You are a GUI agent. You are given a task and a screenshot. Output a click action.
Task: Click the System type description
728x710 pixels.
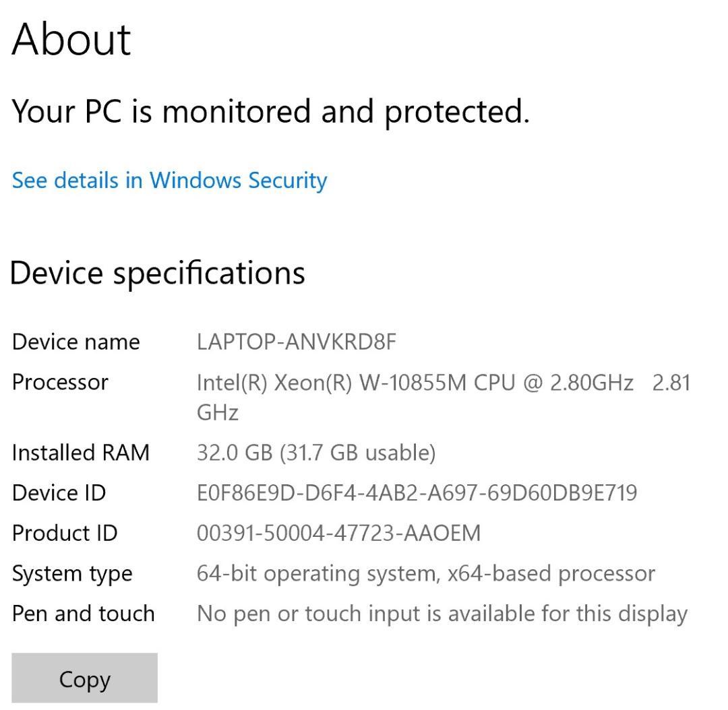tap(425, 573)
